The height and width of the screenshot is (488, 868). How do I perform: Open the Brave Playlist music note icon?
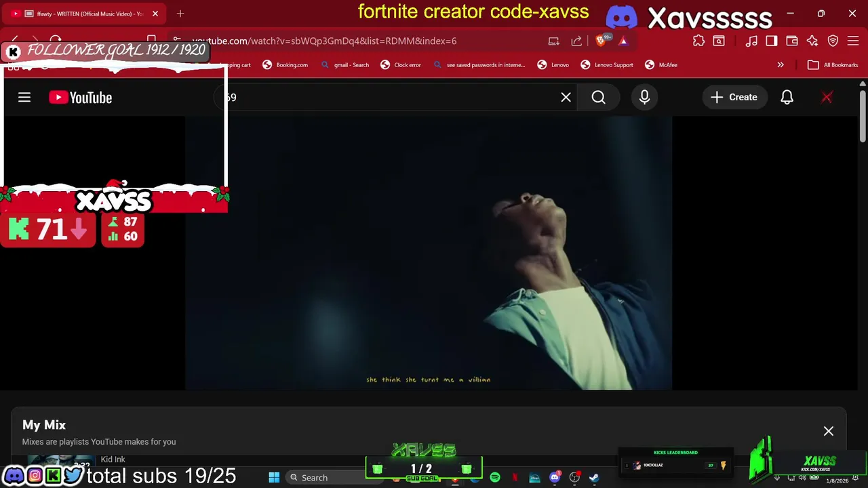pos(751,41)
